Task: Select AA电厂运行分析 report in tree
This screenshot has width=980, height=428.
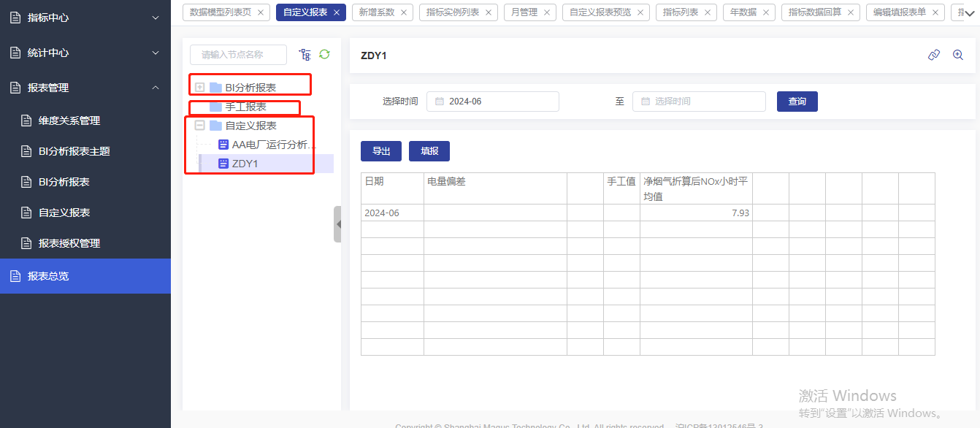Action: tap(274, 145)
